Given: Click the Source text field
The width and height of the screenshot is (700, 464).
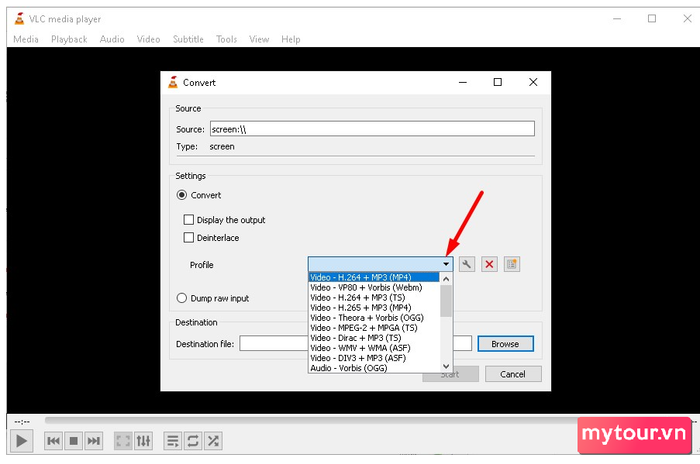Looking at the screenshot, I should click(x=370, y=129).
